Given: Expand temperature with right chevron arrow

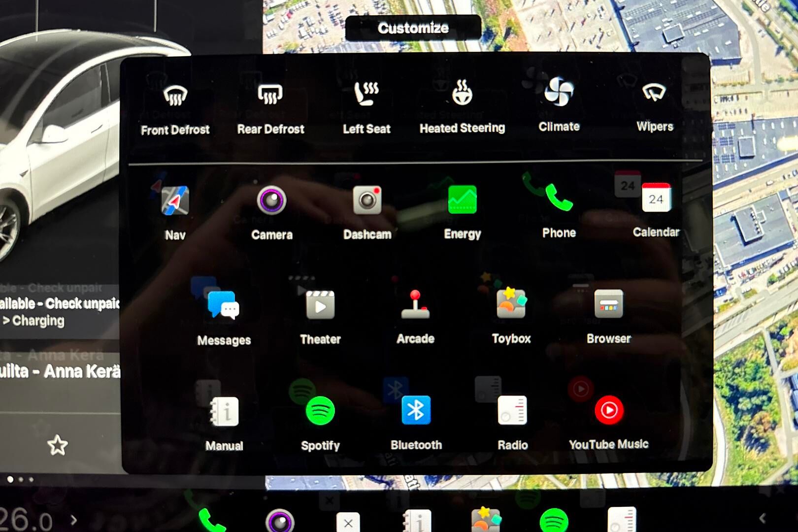Looking at the screenshot, I should [74, 520].
